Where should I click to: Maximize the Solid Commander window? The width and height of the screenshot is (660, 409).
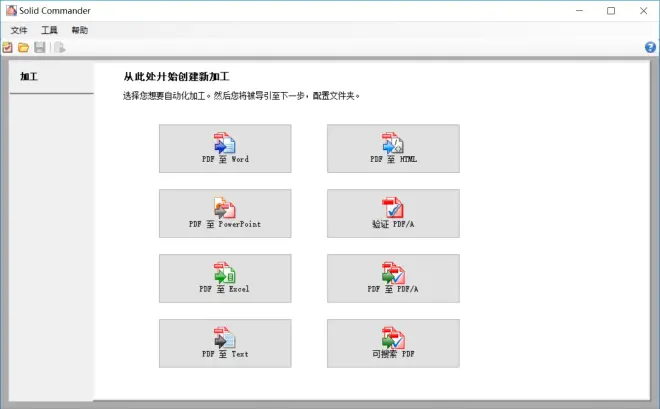point(611,11)
